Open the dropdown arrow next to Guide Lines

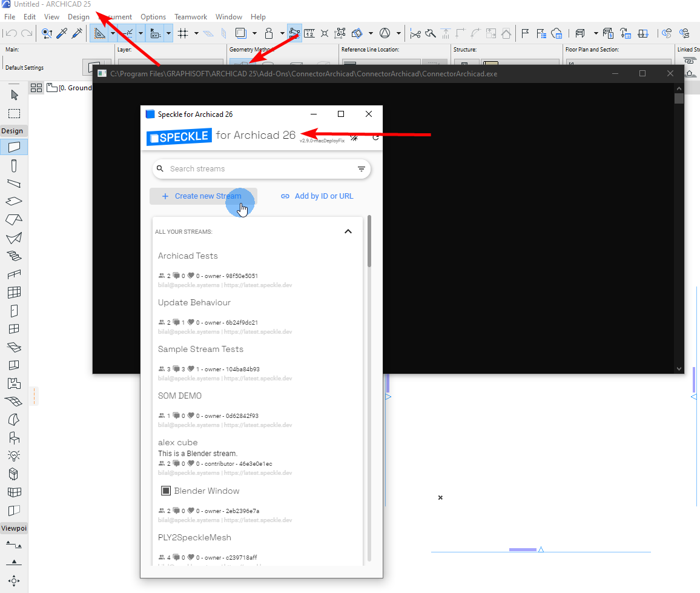[x=113, y=33]
